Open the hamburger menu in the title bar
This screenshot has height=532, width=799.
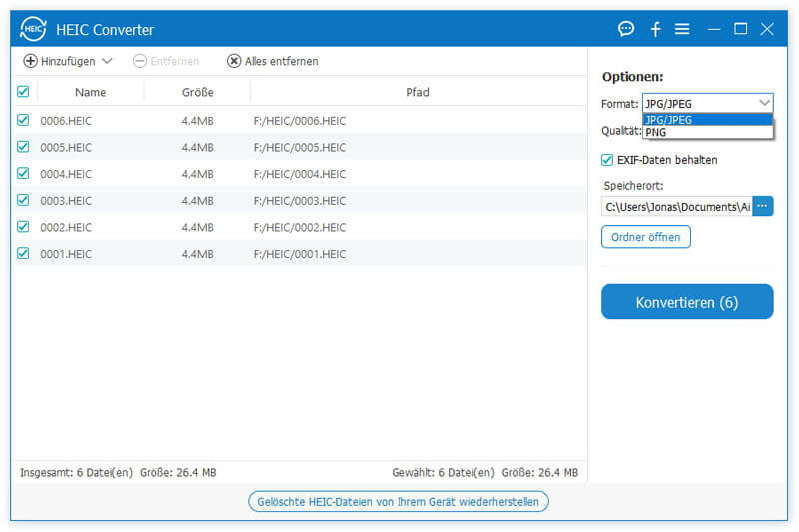(x=682, y=29)
